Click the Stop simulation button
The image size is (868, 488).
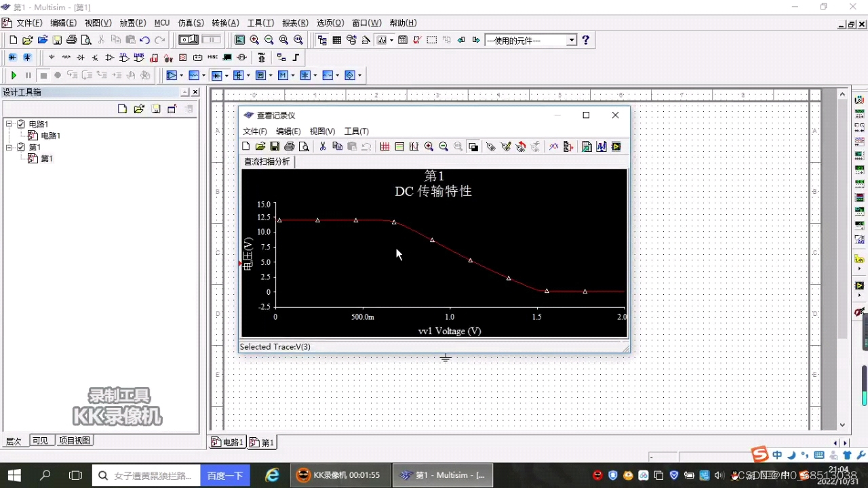43,75
